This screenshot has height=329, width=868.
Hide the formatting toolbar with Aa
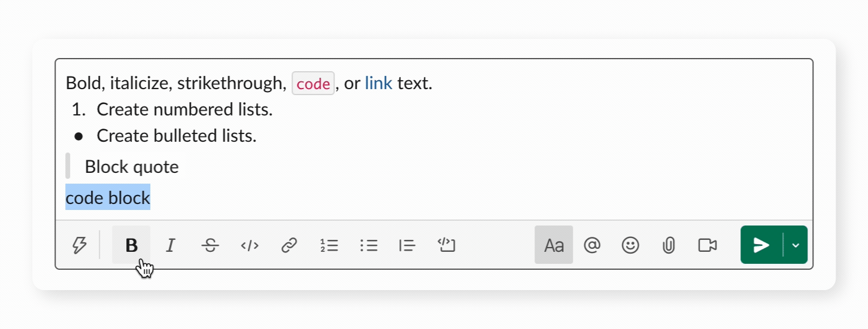pyautogui.click(x=554, y=245)
